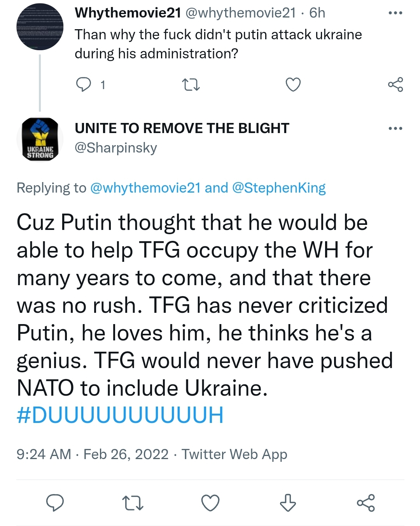Share Whythemovie21's tweet
This screenshot has width=420, height=526.
pyautogui.click(x=395, y=84)
